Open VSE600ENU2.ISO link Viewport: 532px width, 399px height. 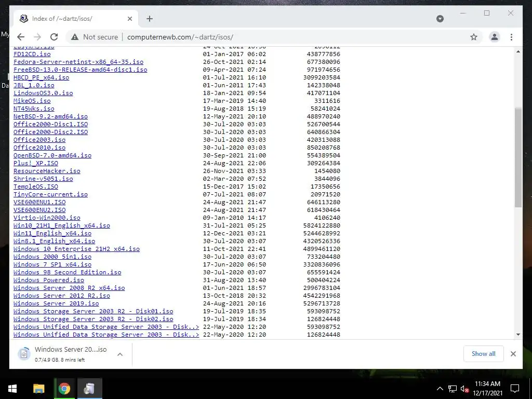[39, 210]
